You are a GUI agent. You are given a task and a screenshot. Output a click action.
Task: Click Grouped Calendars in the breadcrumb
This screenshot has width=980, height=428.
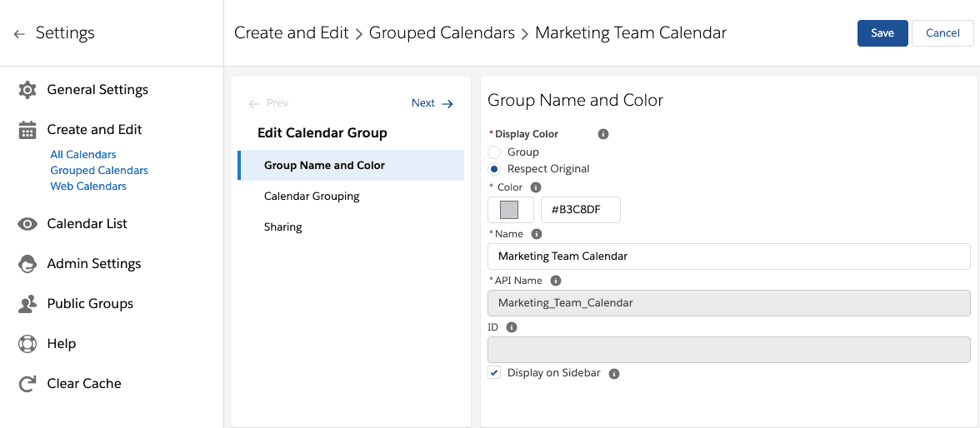point(442,33)
